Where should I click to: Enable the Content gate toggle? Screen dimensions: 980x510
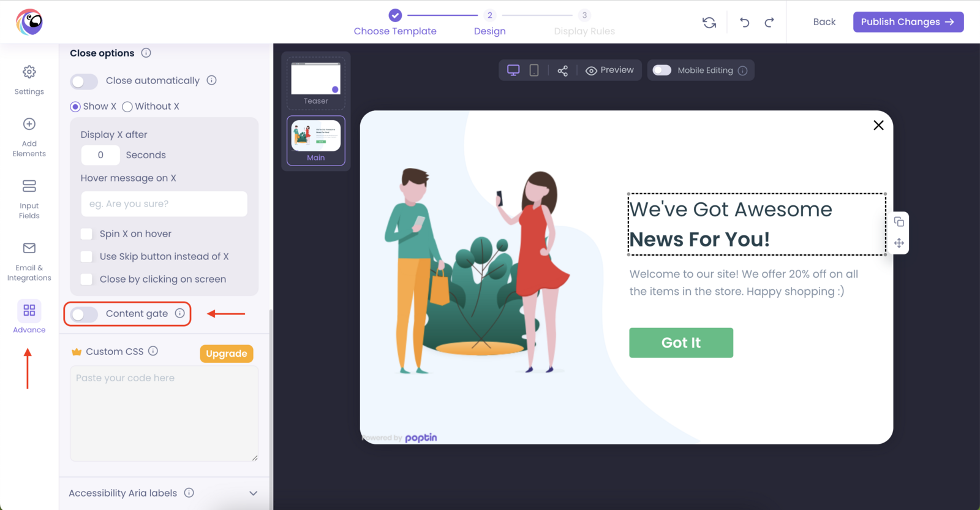[84, 314]
